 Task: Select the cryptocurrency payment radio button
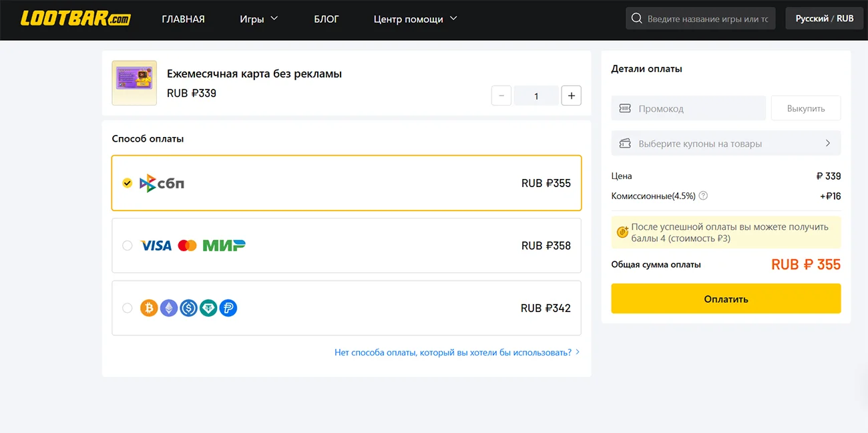[x=128, y=308]
